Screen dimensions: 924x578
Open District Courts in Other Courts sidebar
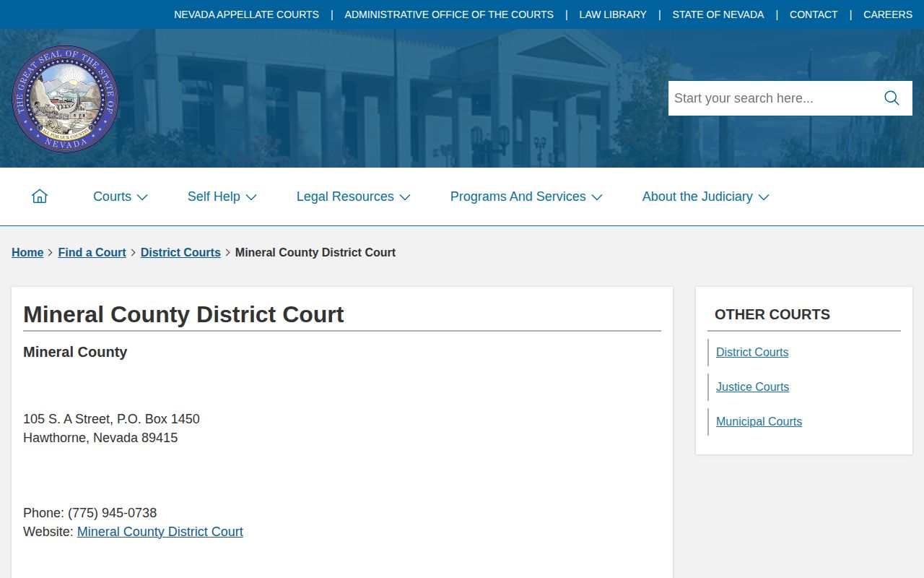click(752, 352)
